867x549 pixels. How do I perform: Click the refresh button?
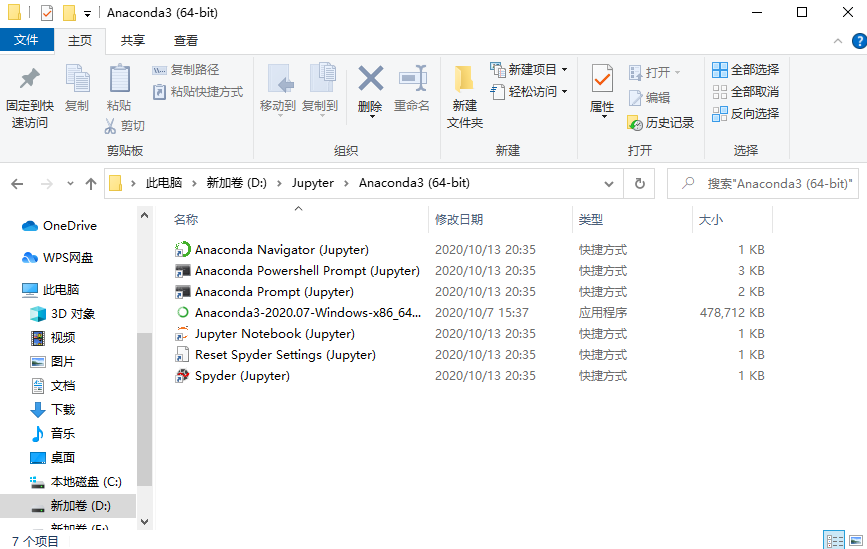tap(640, 184)
